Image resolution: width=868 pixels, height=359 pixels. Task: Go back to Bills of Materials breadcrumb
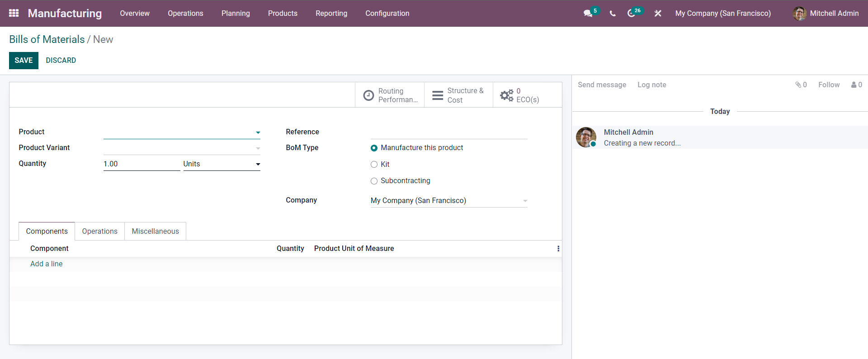(47, 39)
